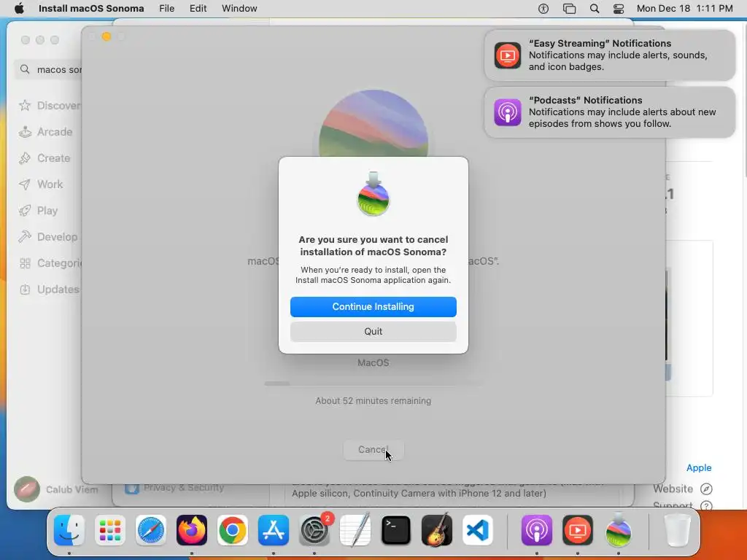Click the App Store search field
This screenshot has height=560, width=747.
[49, 69]
